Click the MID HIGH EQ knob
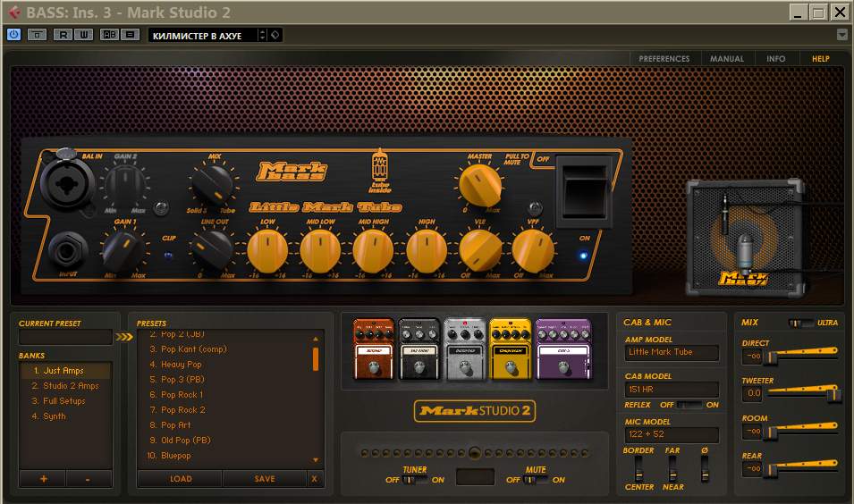This screenshot has width=854, height=504. coord(373,250)
